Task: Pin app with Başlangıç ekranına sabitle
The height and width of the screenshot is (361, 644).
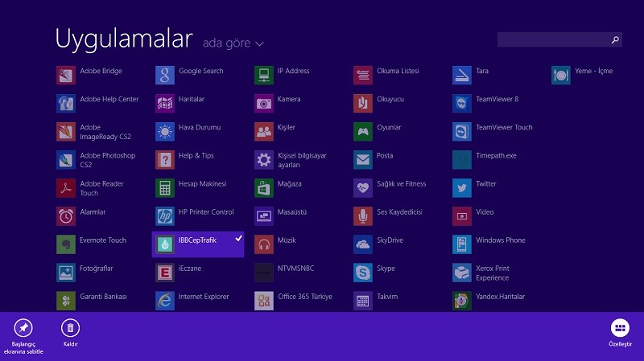Action: pyautogui.click(x=23, y=336)
